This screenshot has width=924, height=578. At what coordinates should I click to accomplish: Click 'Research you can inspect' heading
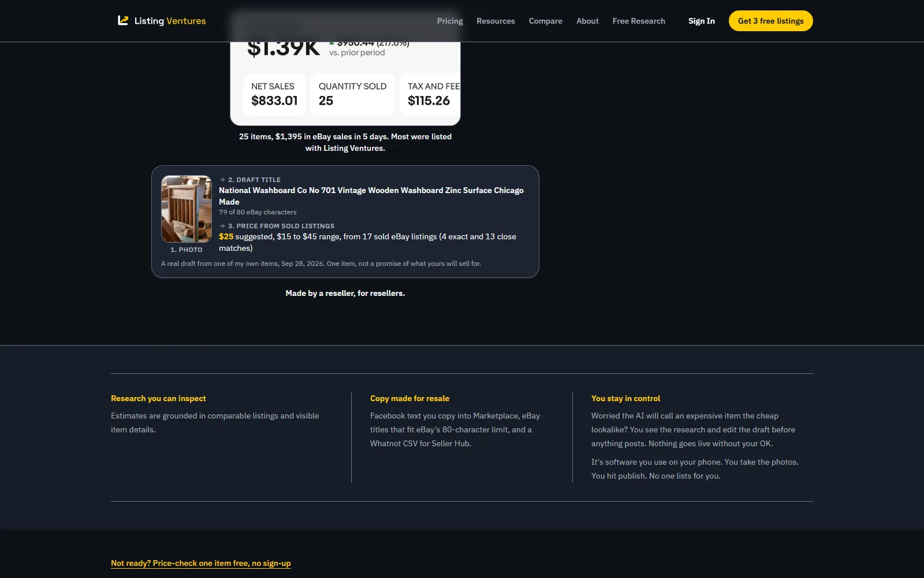coord(158,398)
